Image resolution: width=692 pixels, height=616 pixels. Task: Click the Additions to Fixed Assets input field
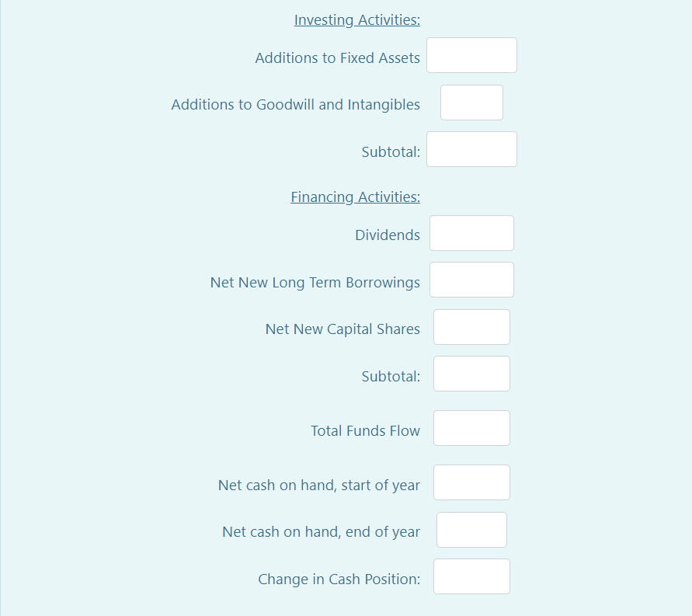(x=471, y=55)
